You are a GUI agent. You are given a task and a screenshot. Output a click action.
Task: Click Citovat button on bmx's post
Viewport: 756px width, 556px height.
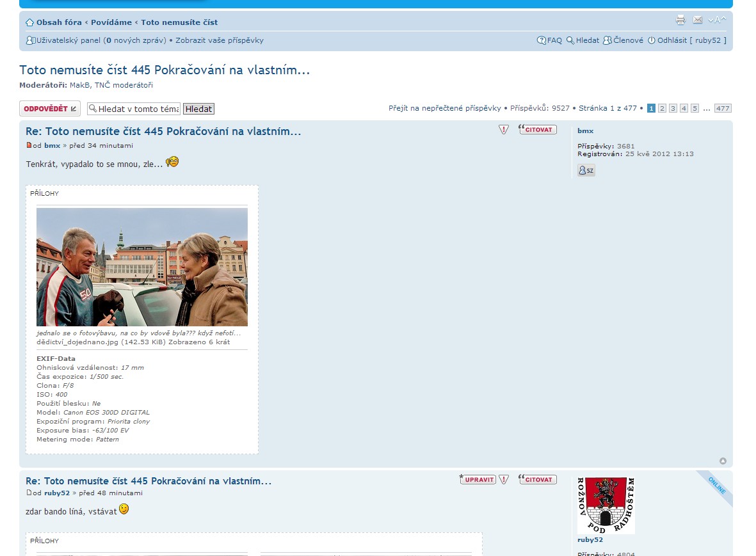coord(537,130)
